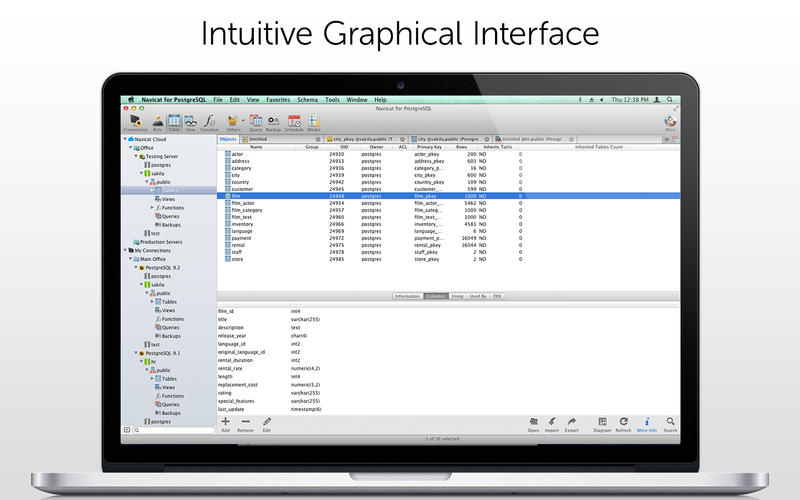Collapse the Navicat Cloud tree node
The image size is (800, 500).
pyautogui.click(x=126, y=138)
